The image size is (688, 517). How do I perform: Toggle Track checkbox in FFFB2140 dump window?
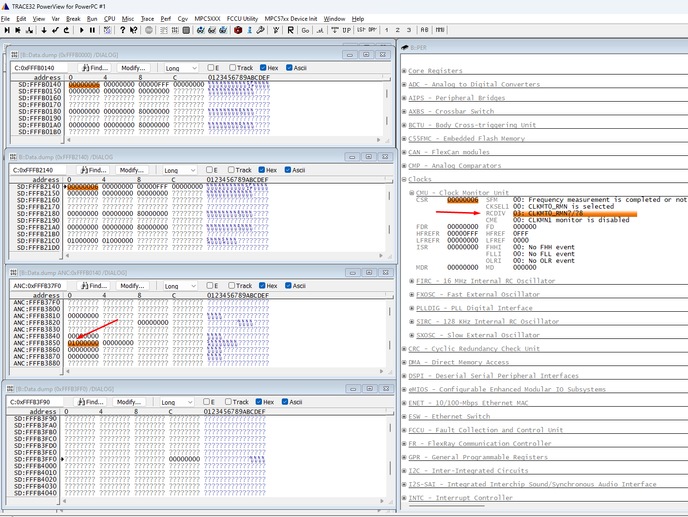coord(231,170)
